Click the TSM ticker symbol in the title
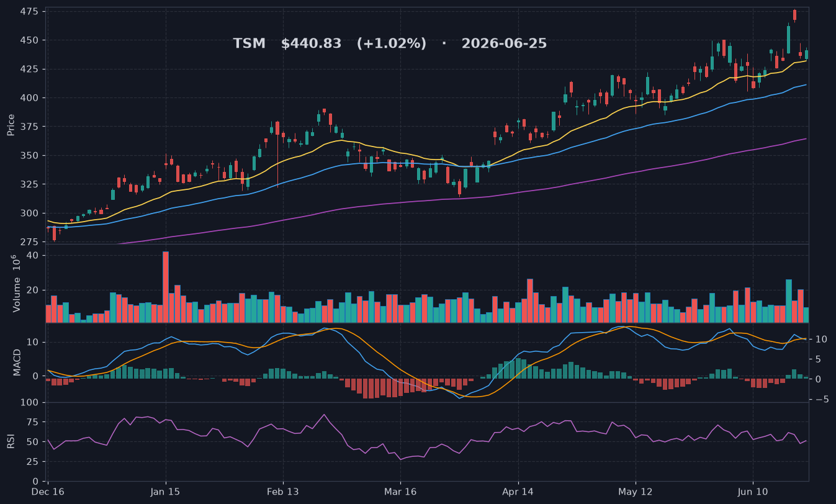This screenshot has height=504, width=836. (x=249, y=43)
